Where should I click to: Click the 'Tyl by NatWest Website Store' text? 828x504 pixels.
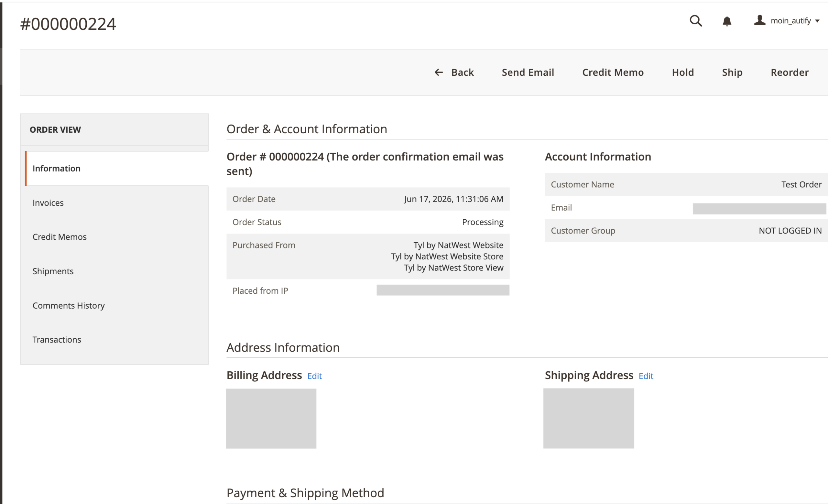[447, 257]
